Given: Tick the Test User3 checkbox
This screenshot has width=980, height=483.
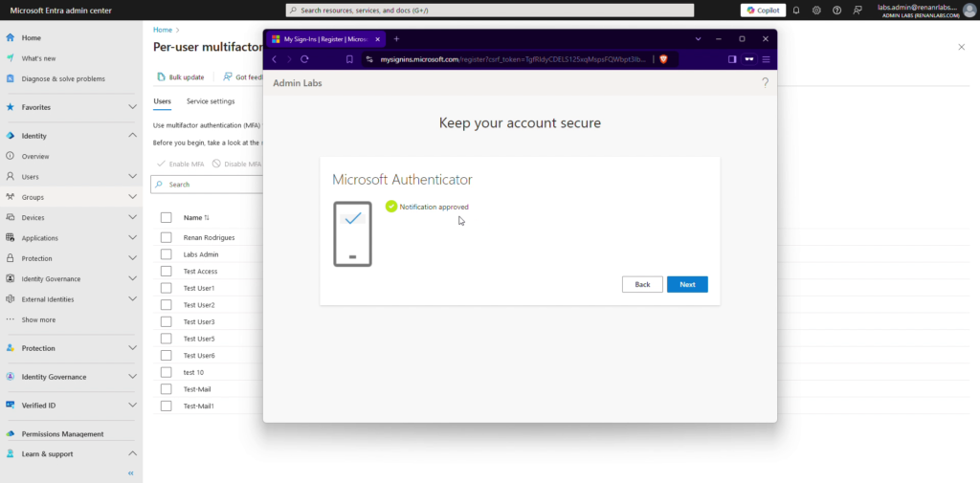Looking at the screenshot, I should (166, 321).
